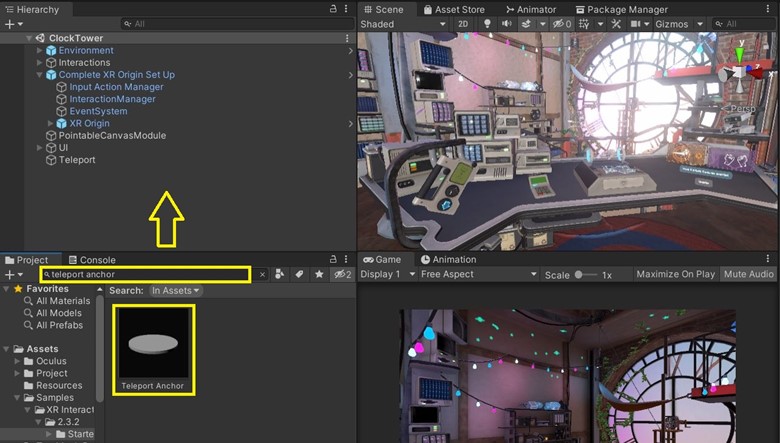The image size is (780, 443).
Task: Expand the Interactions object in Hierarchy
Action: coord(39,63)
